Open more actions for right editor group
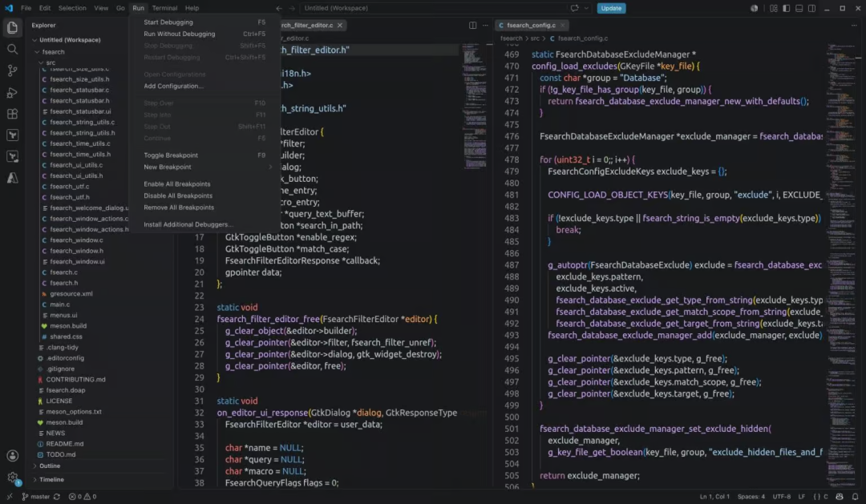The height and width of the screenshot is (504, 866). 854,26
